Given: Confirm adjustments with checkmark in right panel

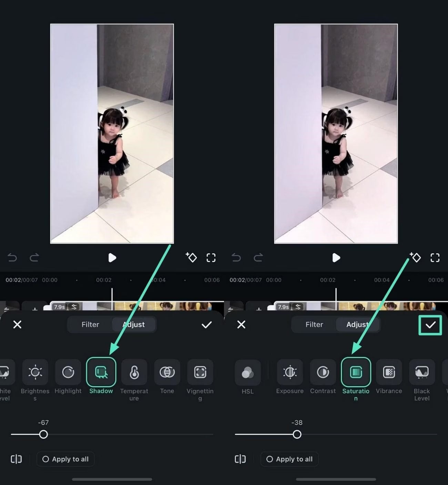Looking at the screenshot, I should pyautogui.click(x=430, y=325).
